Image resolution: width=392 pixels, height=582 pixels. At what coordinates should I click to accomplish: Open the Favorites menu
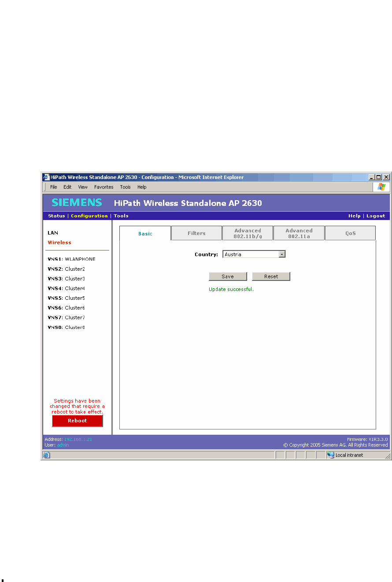coord(104,187)
